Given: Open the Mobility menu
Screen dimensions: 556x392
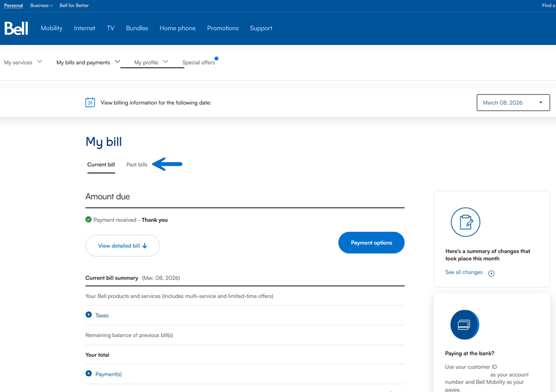Looking at the screenshot, I should point(51,28).
